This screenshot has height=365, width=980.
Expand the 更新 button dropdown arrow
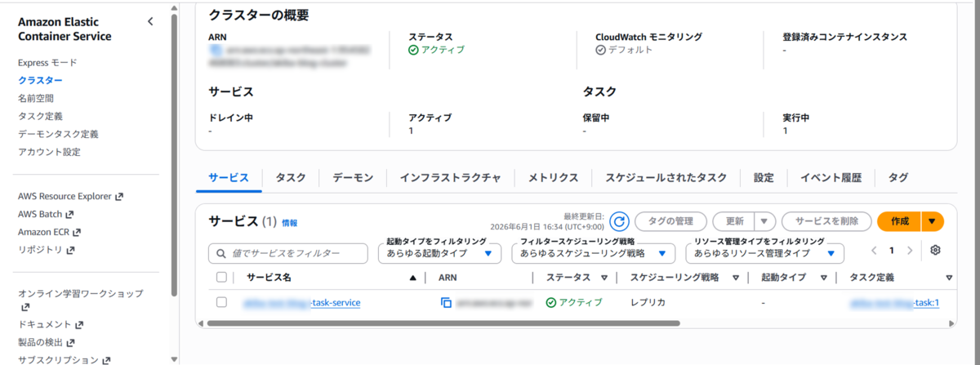coord(764,221)
